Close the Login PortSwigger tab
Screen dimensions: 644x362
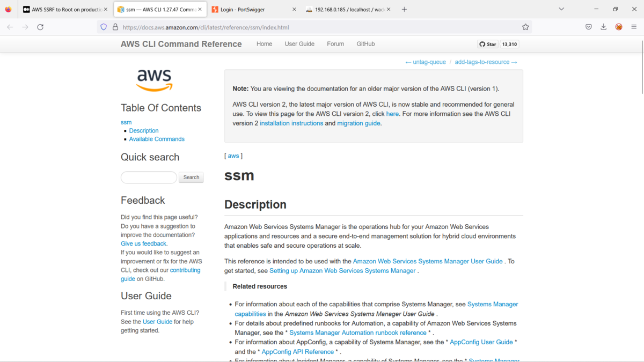click(294, 9)
